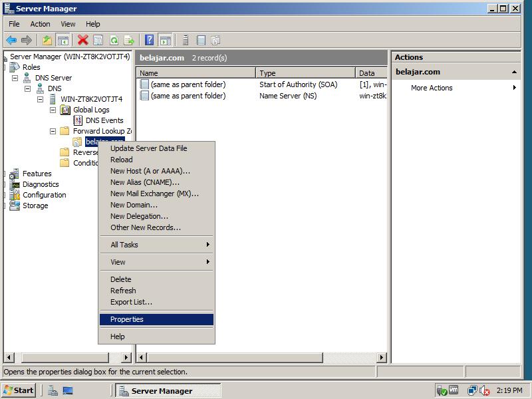Click the SOA record icon in list

click(x=144, y=84)
